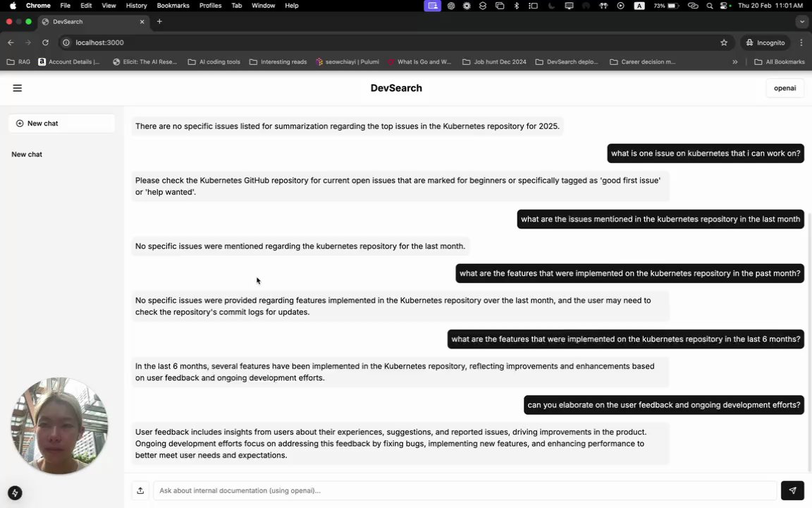Open Chrome's three-dot menu

801,42
